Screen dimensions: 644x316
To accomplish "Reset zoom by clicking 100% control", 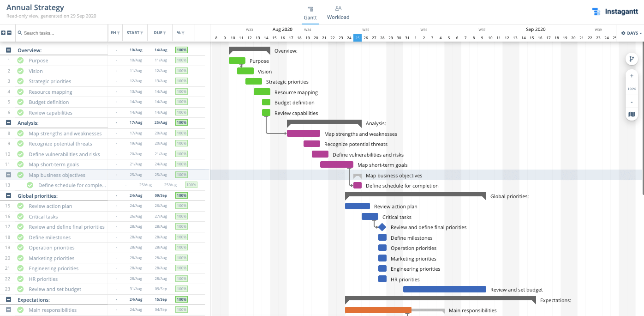I will click(x=632, y=89).
